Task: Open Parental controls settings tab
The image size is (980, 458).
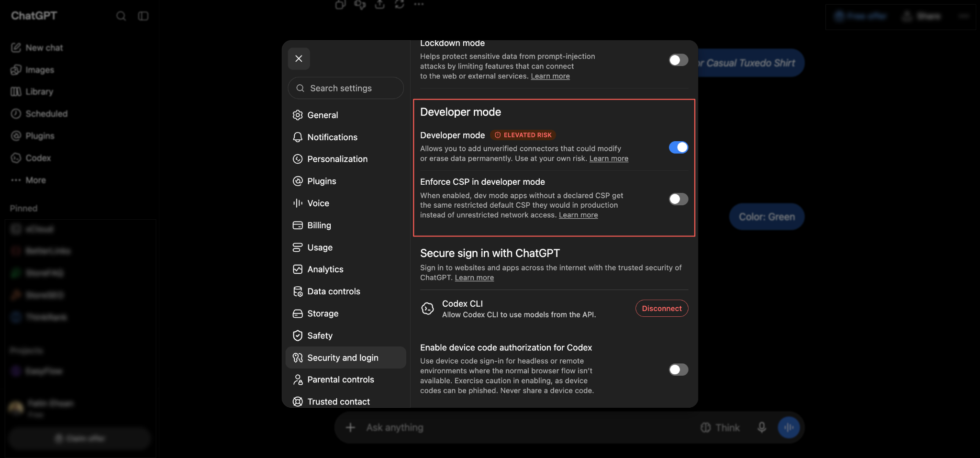Action: [345, 380]
